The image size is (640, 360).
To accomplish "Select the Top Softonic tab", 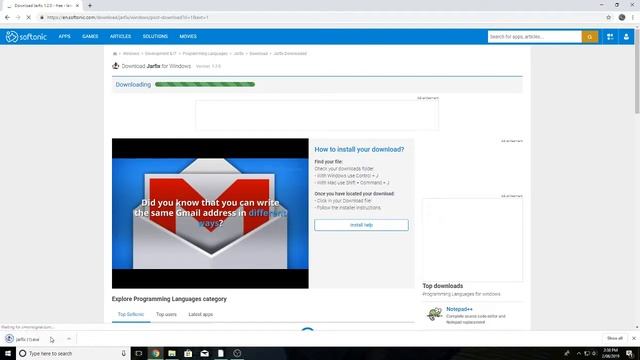I will tap(131, 314).
